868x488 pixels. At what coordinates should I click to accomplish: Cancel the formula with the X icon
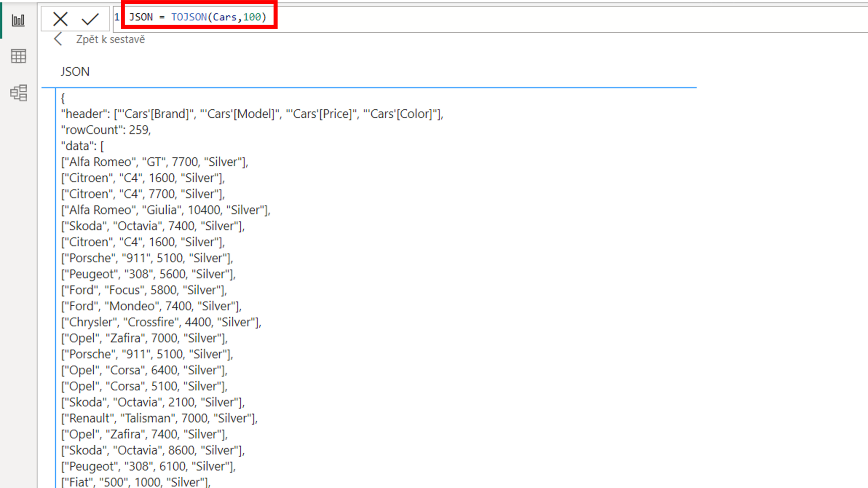[x=60, y=19]
